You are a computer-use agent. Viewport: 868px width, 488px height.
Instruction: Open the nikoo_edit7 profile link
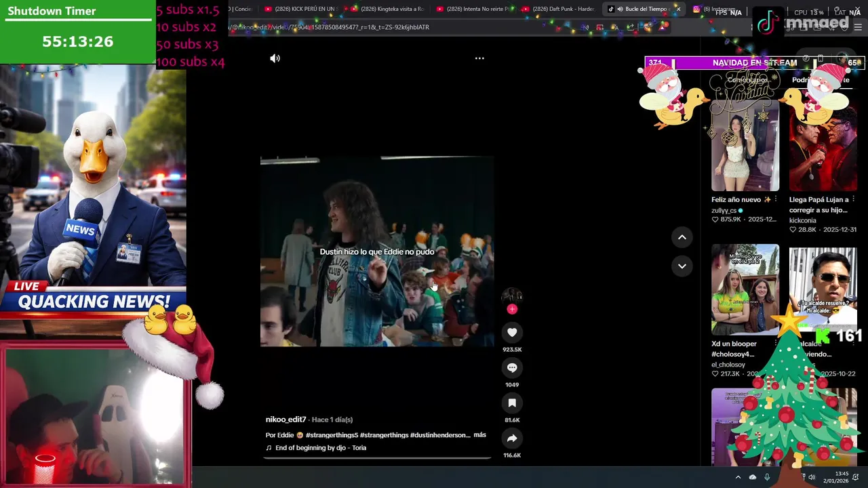pyautogui.click(x=286, y=420)
